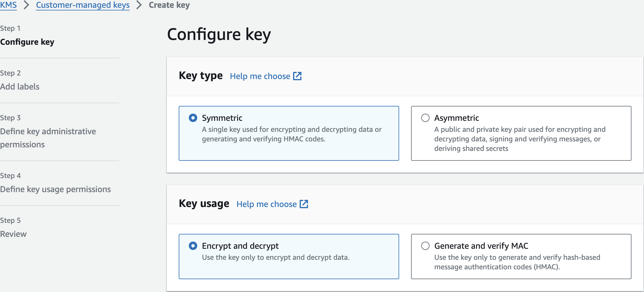Choose Generate and verify MAC radio
This screenshot has height=292, width=644.
(425, 246)
